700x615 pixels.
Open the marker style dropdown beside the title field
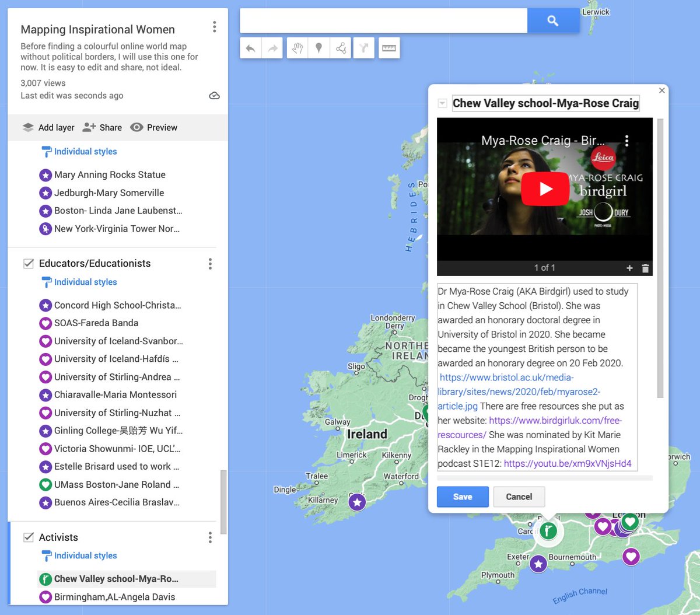(442, 103)
